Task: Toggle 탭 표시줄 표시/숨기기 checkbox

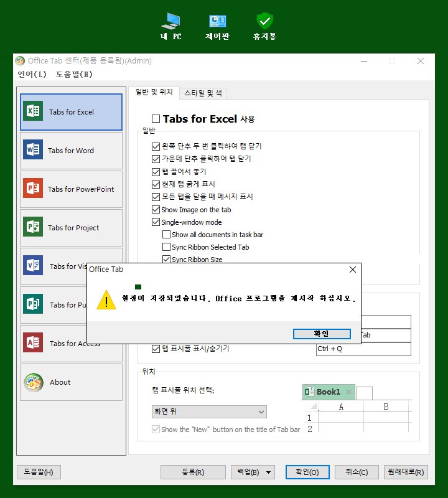Action: [x=156, y=349]
